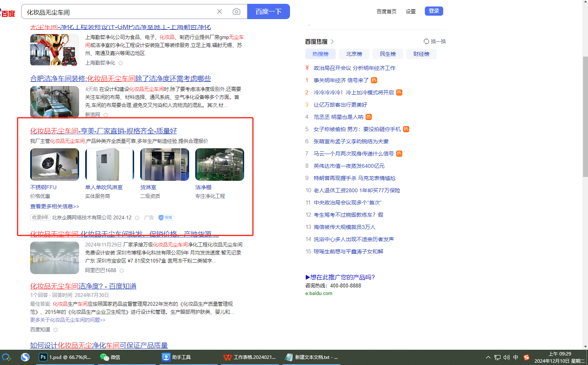Screen dimensions: 588x365
Task: Open WPS 工作表格 from the taskbar
Action: 249,357
